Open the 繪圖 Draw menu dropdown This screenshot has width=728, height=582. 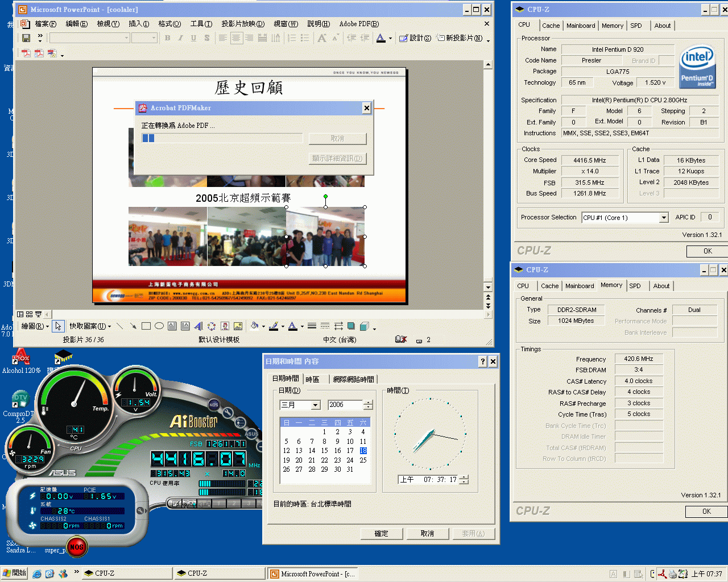pos(35,326)
